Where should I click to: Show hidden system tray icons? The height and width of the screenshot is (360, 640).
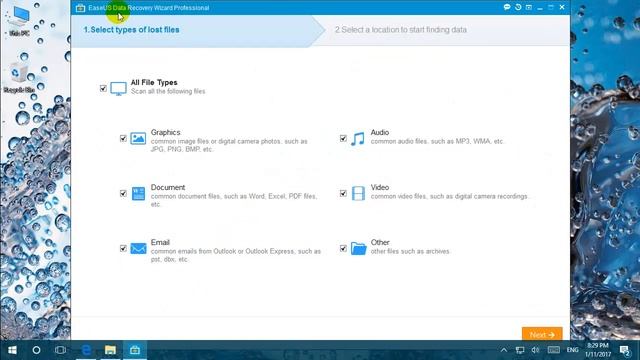[x=504, y=350]
